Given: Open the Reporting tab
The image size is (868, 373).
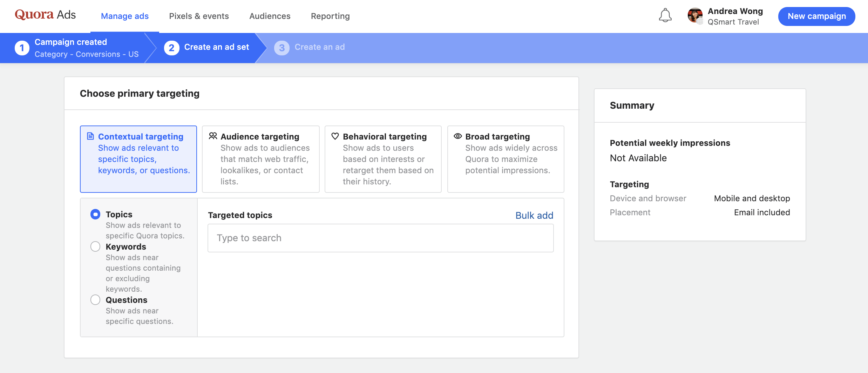Looking at the screenshot, I should click(x=330, y=16).
